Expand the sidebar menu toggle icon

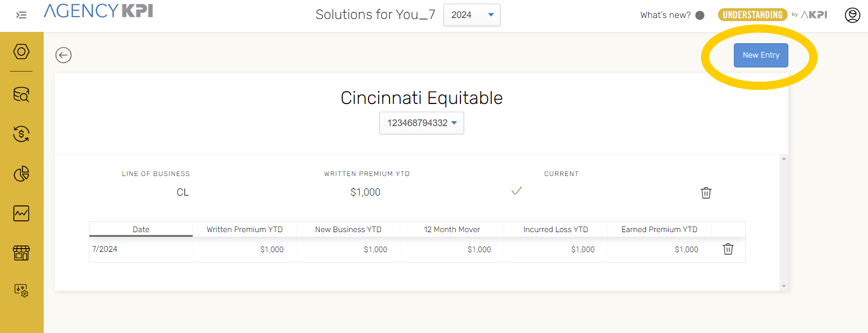(x=21, y=15)
